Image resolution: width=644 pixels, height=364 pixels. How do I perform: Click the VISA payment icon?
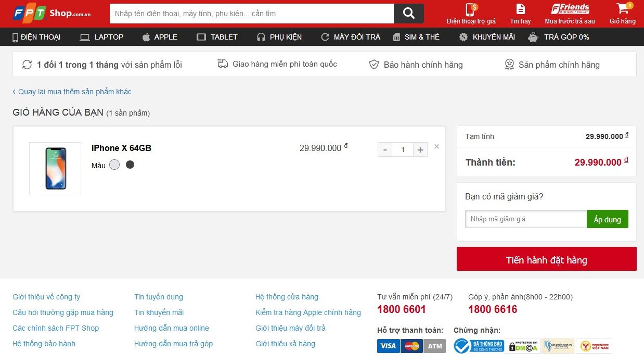pos(388,346)
